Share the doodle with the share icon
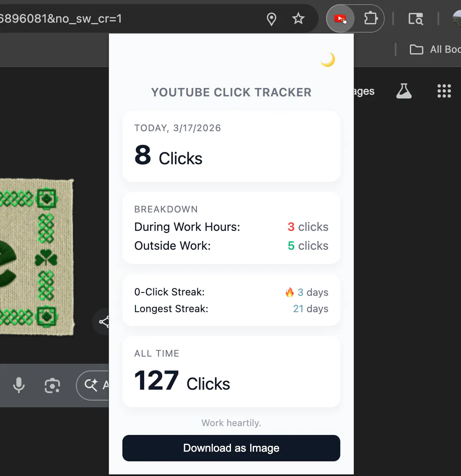Viewport: 461px width, 476px height. [x=102, y=322]
